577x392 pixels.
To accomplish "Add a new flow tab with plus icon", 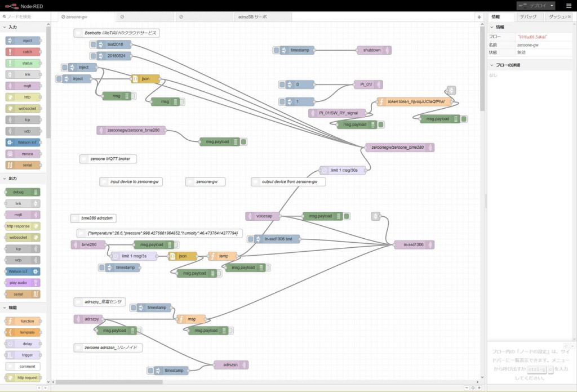I will coord(479,17).
